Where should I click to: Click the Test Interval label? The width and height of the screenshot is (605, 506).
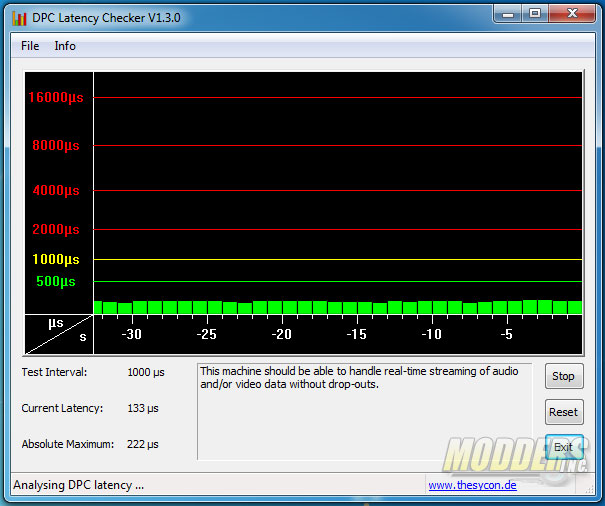[54, 372]
